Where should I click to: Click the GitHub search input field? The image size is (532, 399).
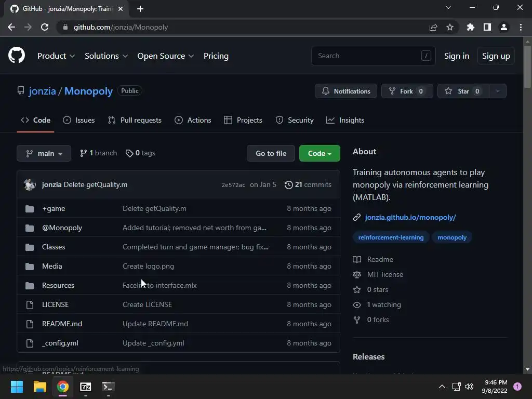click(373, 56)
